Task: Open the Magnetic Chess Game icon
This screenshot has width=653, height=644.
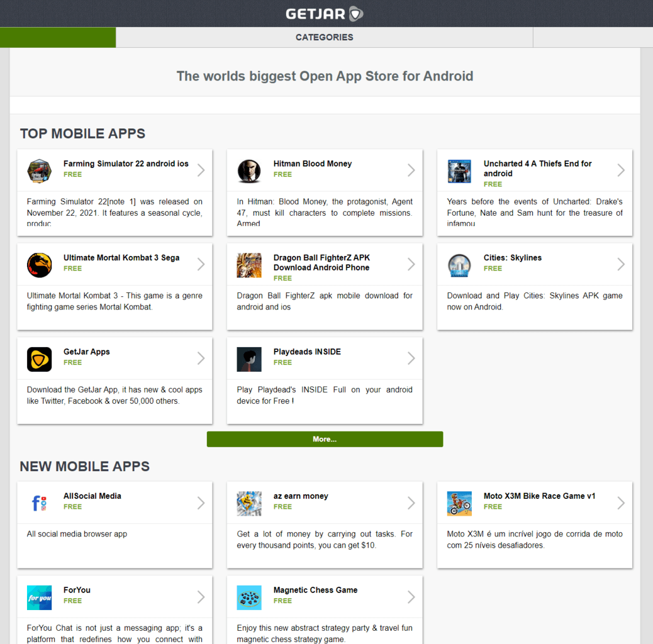Action: tap(249, 597)
